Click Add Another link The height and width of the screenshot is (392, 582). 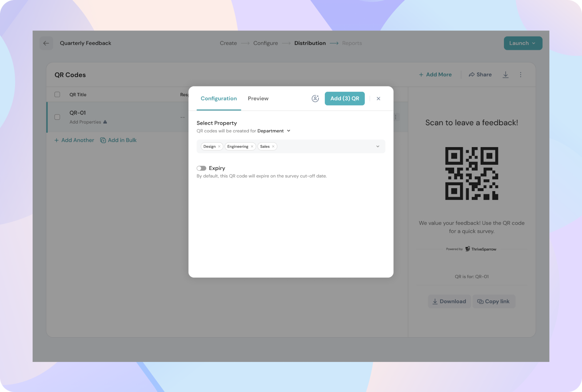[74, 140]
